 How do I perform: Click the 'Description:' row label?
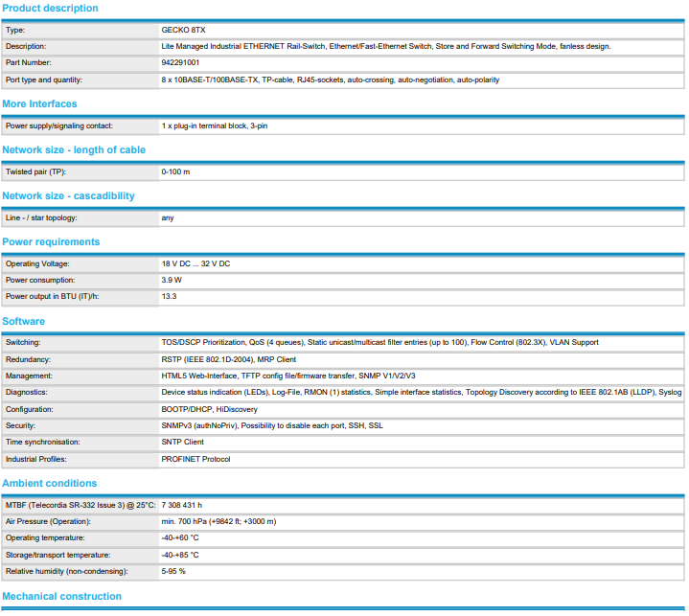point(26,47)
